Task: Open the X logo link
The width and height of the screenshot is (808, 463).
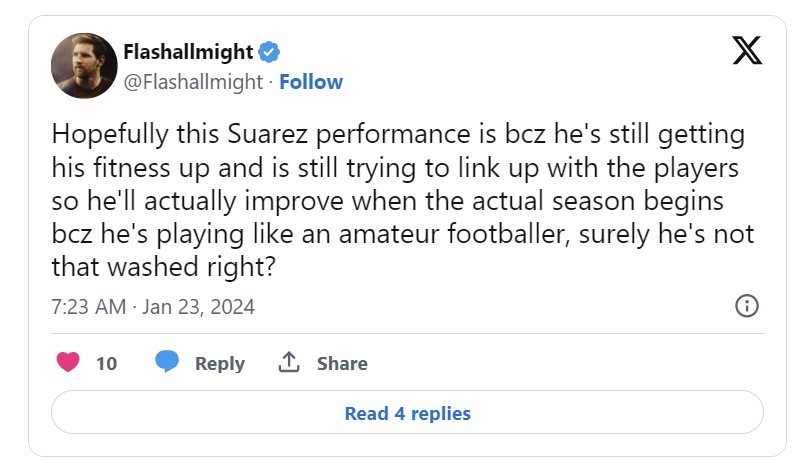Action: pos(747,50)
